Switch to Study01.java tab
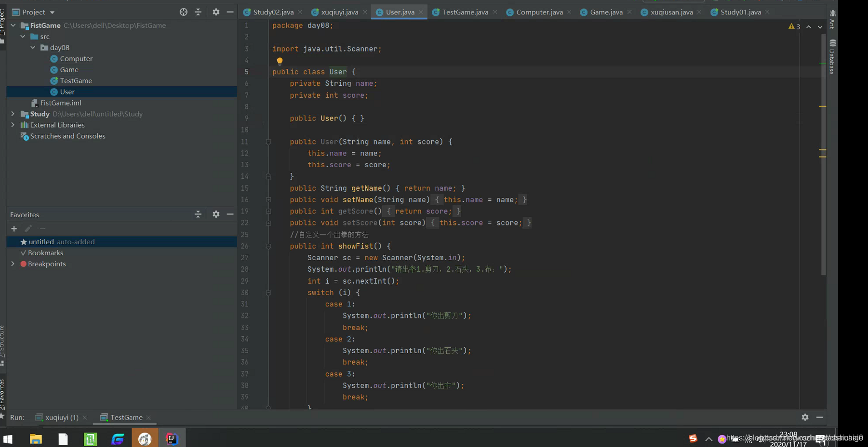The height and width of the screenshot is (447, 868). (x=741, y=12)
